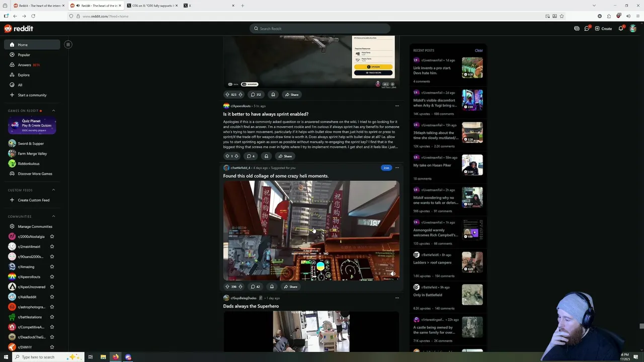Bookmark this page with star icon

[x=561, y=16]
